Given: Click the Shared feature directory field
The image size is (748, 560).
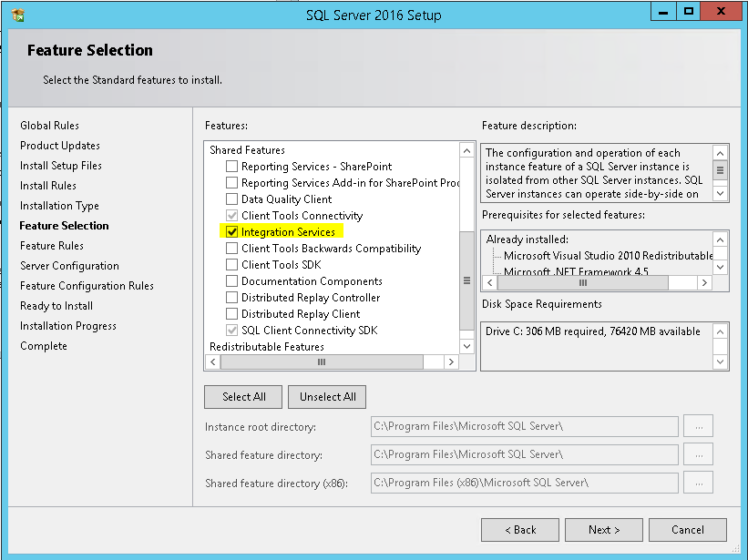Looking at the screenshot, I should tap(524, 454).
